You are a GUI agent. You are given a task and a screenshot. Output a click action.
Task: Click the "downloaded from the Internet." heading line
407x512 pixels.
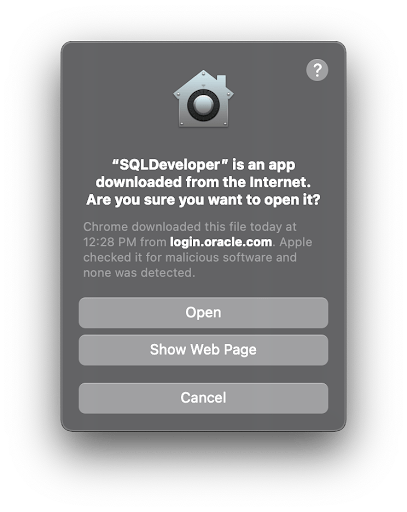click(x=203, y=182)
